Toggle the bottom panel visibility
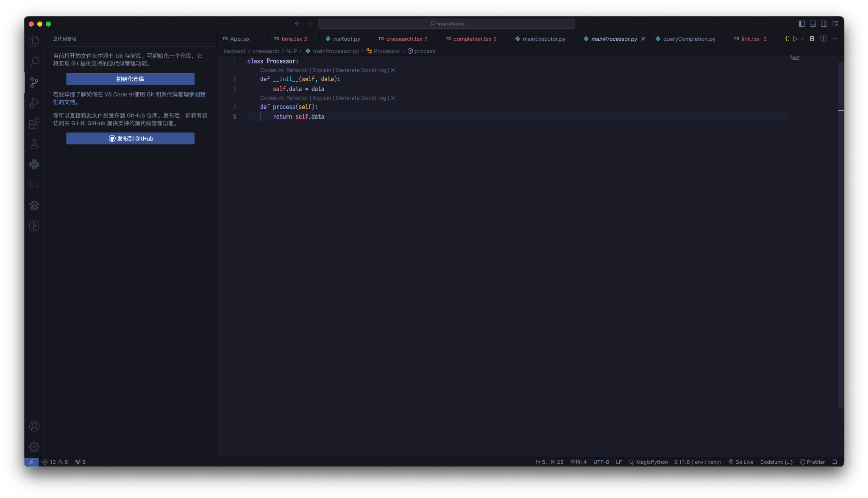This screenshot has height=498, width=868. pyautogui.click(x=813, y=24)
